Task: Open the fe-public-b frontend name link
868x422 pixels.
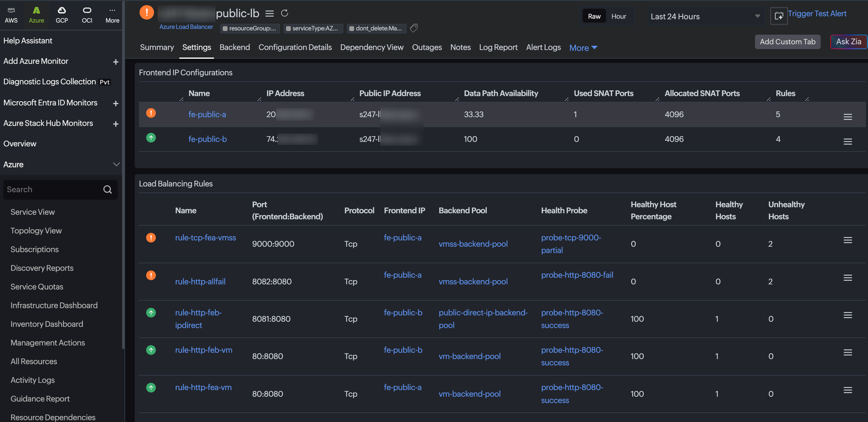Action: pos(207,139)
